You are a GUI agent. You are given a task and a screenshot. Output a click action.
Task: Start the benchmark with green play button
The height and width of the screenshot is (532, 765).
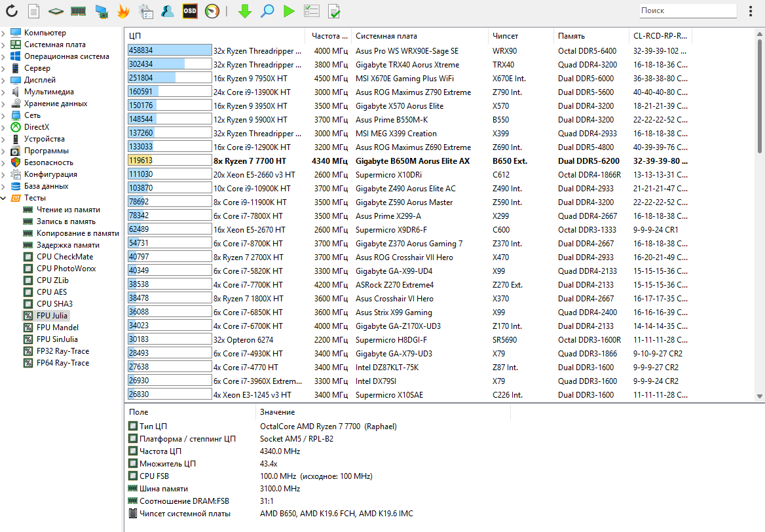point(289,10)
